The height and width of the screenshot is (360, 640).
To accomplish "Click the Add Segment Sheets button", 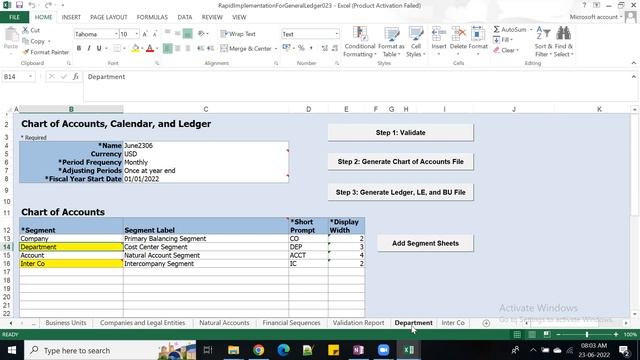I will (425, 243).
